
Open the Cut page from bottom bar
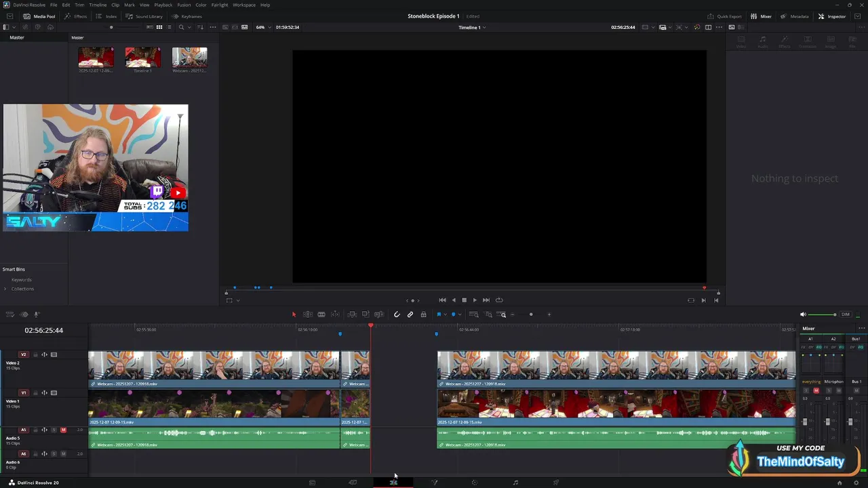(x=353, y=483)
